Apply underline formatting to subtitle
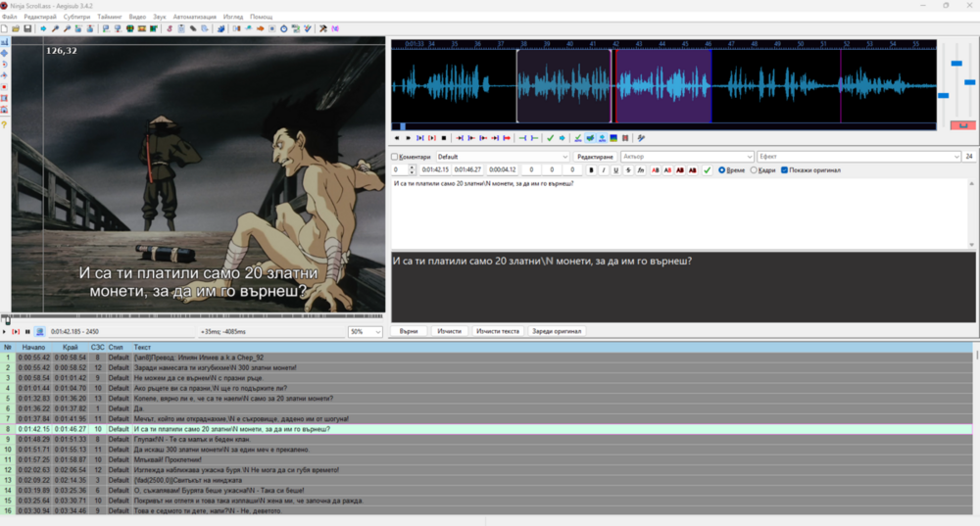This screenshot has width=980, height=526. [x=616, y=169]
